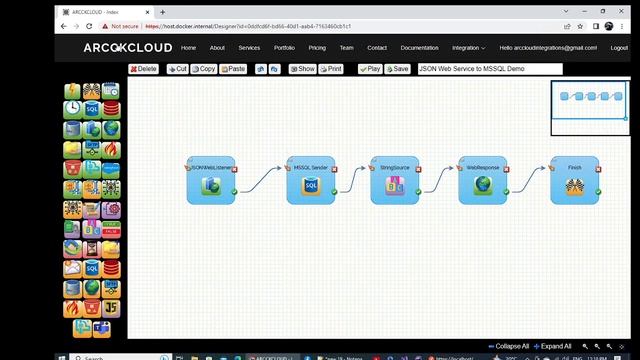Click the Paste toolbar button
The image size is (640, 360).
[233, 69]
